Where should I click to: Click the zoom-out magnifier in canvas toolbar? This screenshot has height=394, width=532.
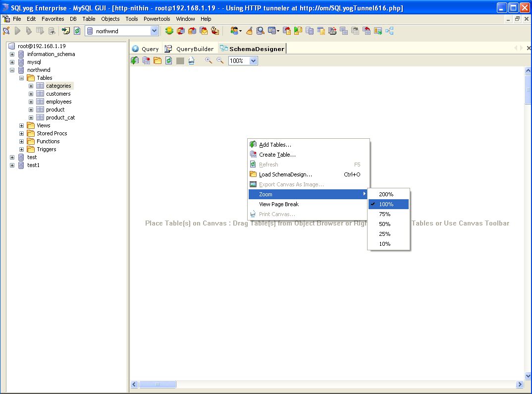point(220,60)
